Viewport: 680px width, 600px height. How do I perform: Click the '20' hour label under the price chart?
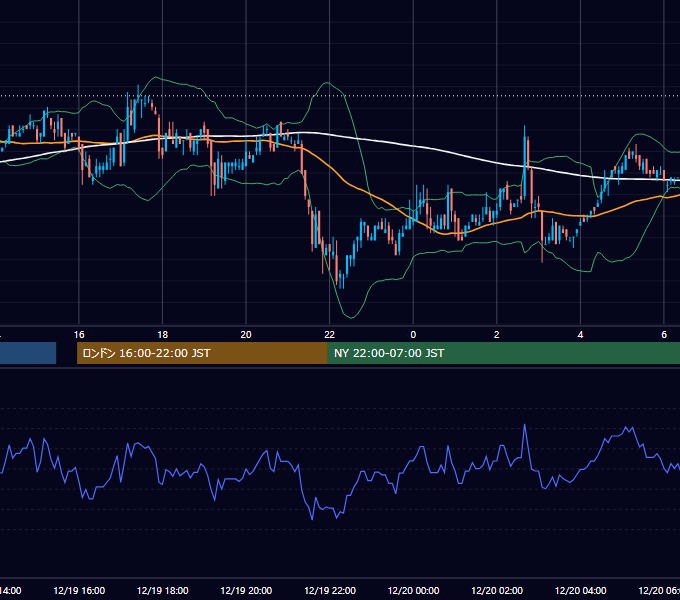point(246,335)
